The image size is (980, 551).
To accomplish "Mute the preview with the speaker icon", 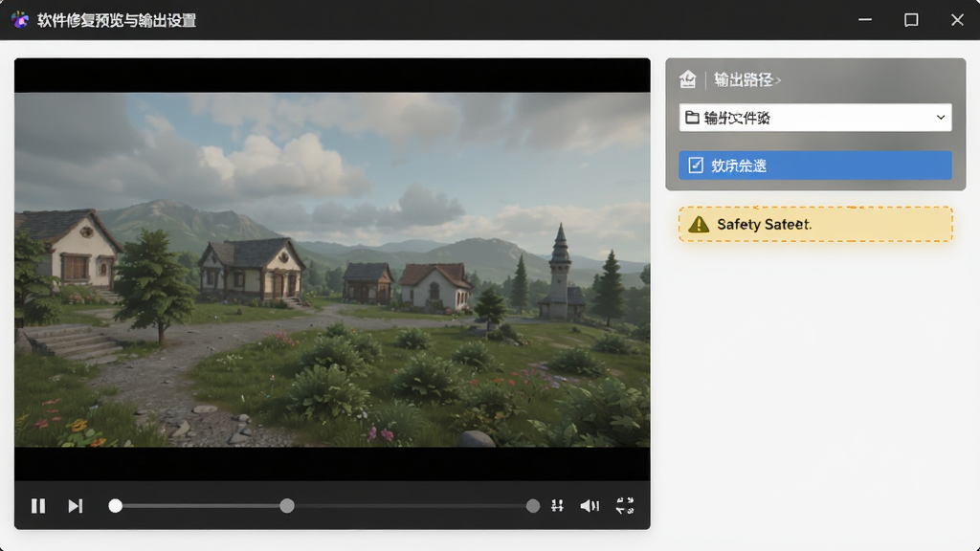I will (x=590, y=505).
